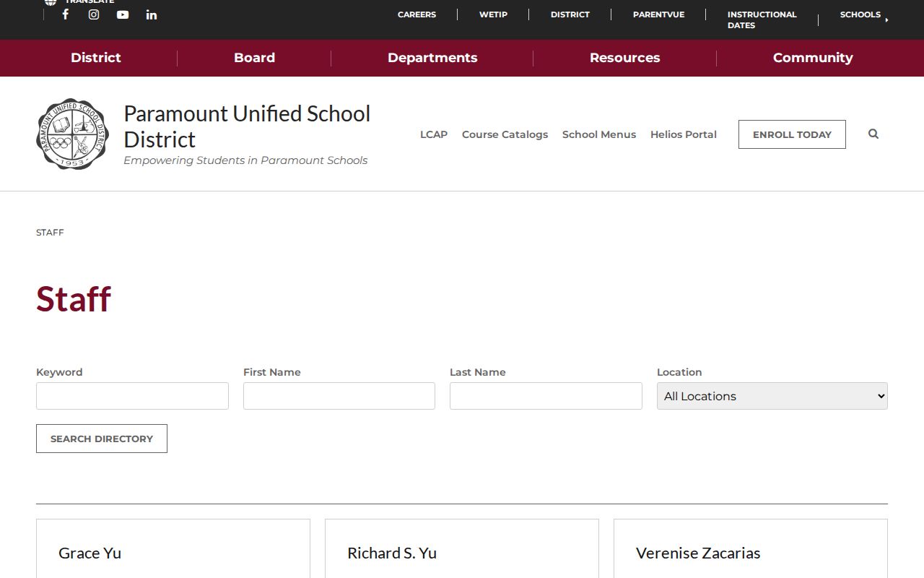Open the Board main menu
Screen dimensions: 924x578
tap(254, 58)
